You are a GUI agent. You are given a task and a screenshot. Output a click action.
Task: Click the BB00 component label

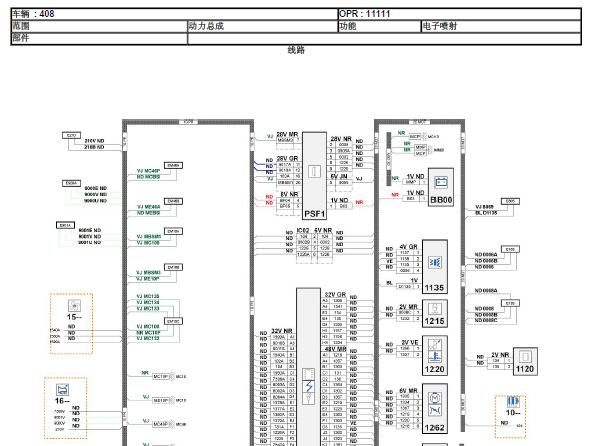(441, 200)
